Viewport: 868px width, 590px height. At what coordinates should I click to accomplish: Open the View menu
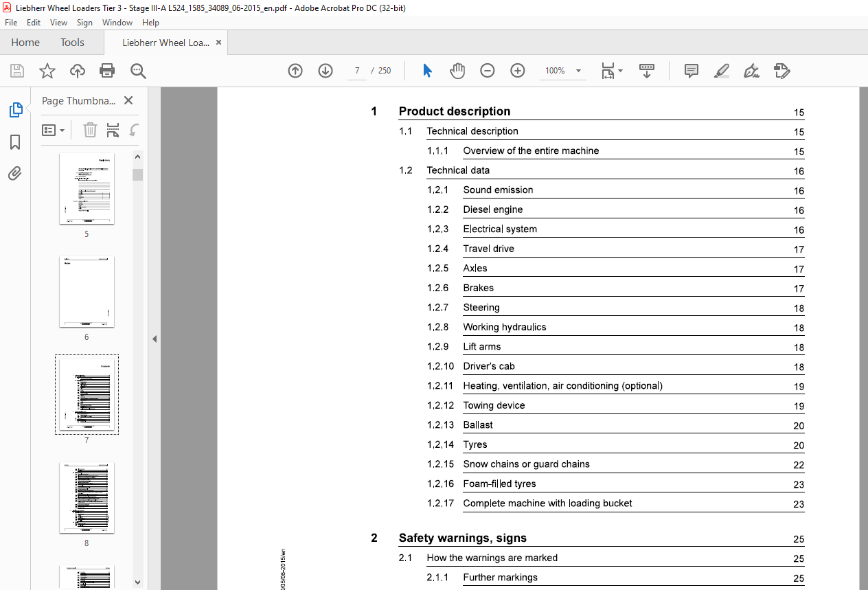click(58, 23)
